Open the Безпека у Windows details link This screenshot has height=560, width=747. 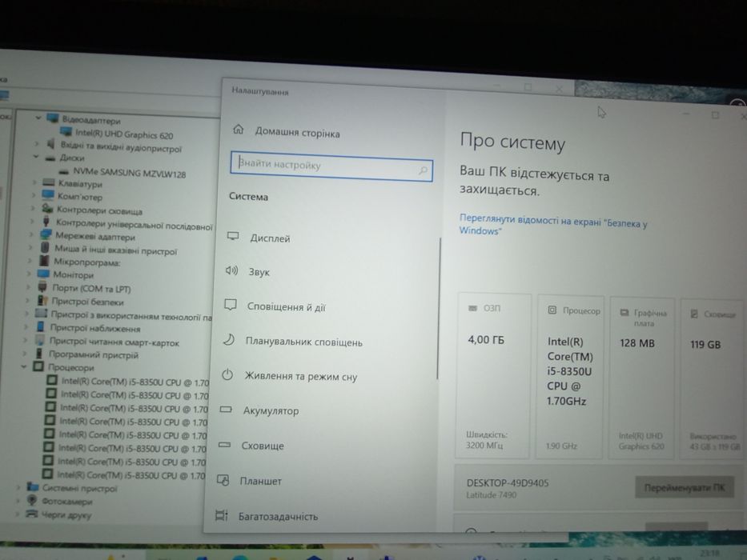552,224
